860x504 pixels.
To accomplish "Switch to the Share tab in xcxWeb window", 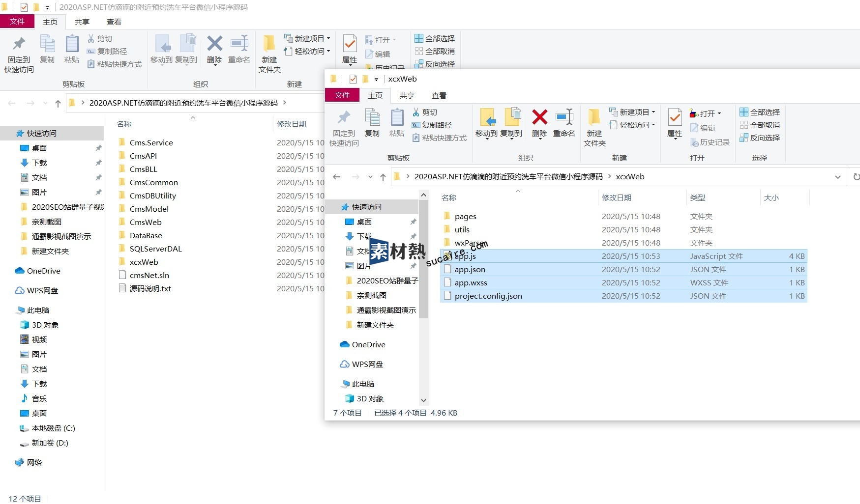I will coord(407,95).
